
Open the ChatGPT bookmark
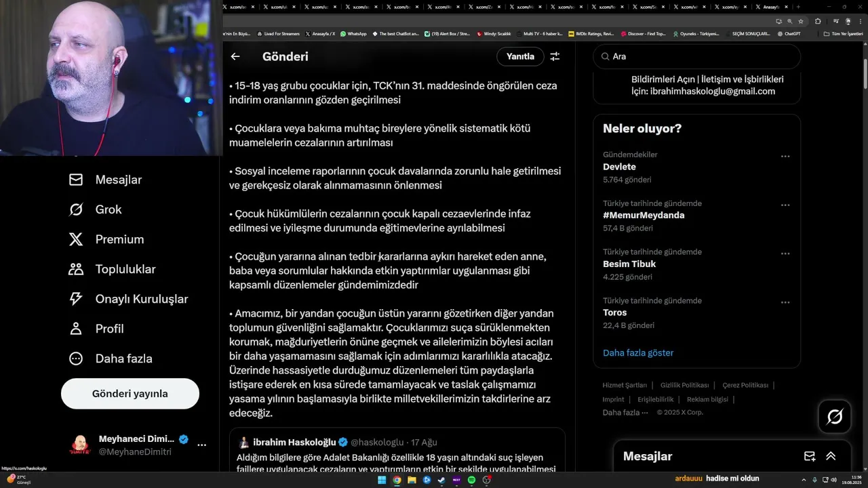coord(789,33)
